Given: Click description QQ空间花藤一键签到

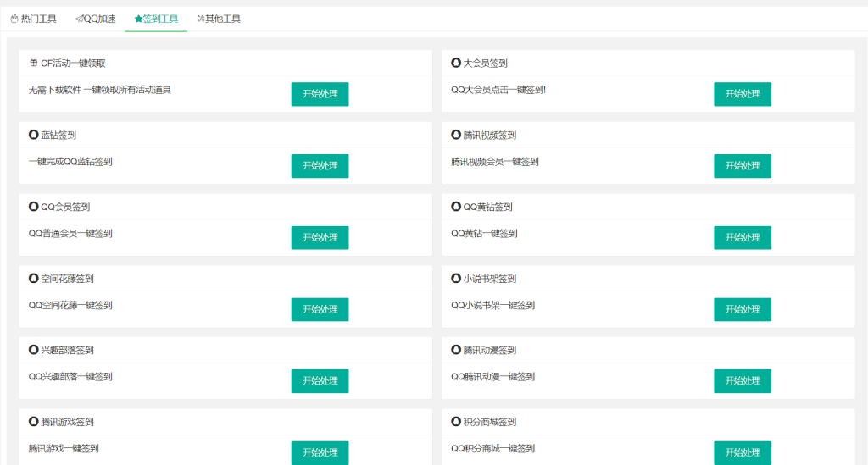Looking at the screenshot, I should 70,305.
